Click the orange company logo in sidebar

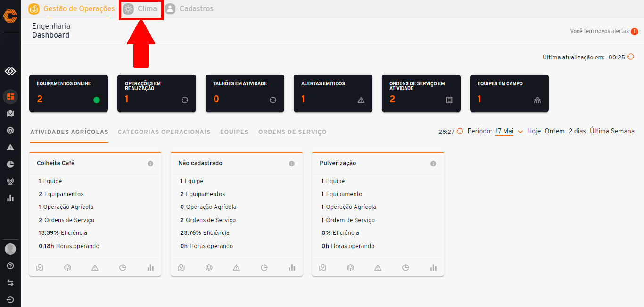click(x=10, y=16)
